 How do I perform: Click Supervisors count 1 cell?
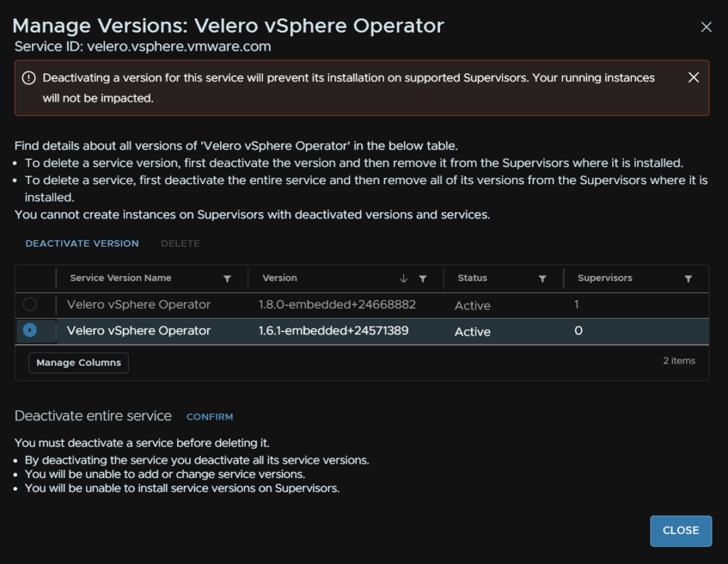click(576, 305)
